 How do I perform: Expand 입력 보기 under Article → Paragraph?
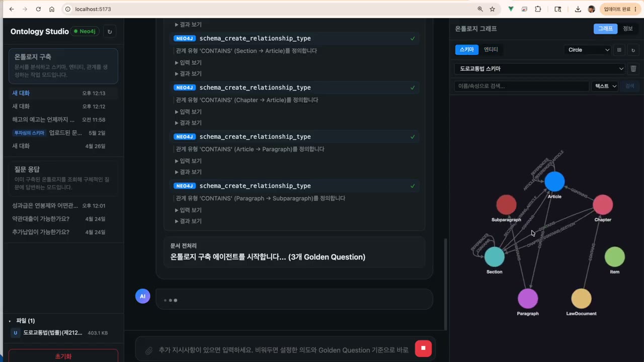coord(188,161)
